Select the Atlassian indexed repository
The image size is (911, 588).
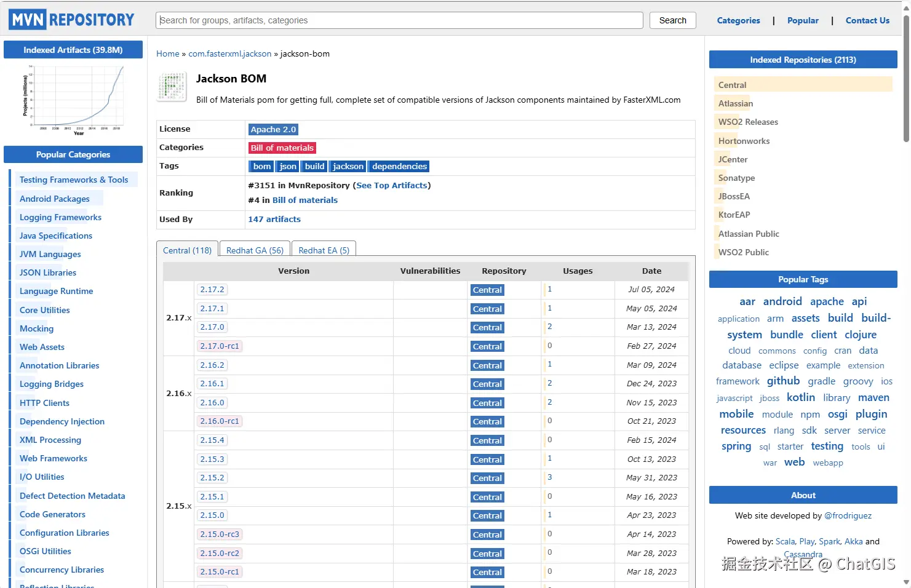(x=736, y=103)
